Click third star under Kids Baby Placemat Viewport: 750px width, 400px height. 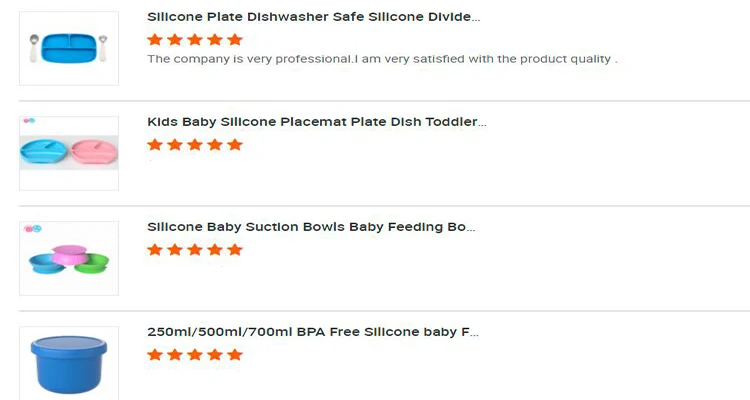point(195,145)
